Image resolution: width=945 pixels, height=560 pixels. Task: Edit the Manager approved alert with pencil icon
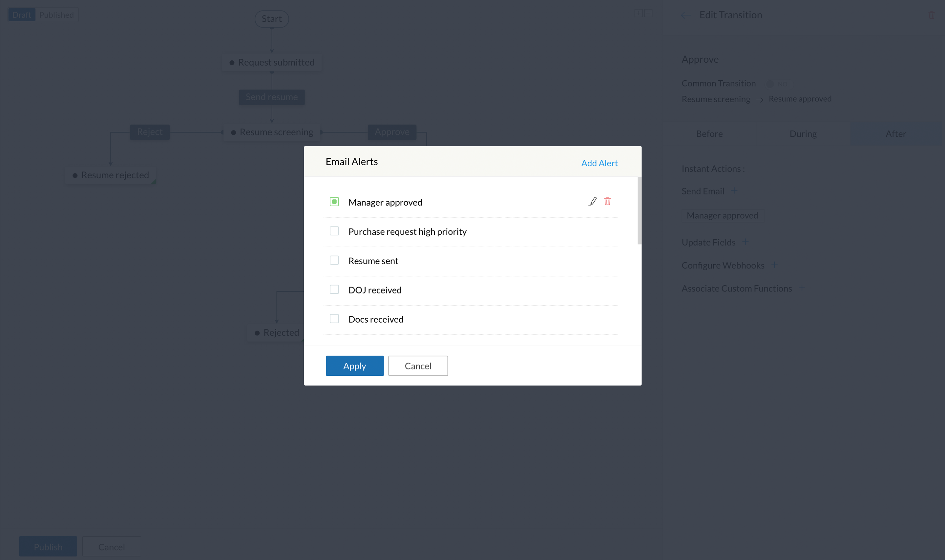[592, 202]
